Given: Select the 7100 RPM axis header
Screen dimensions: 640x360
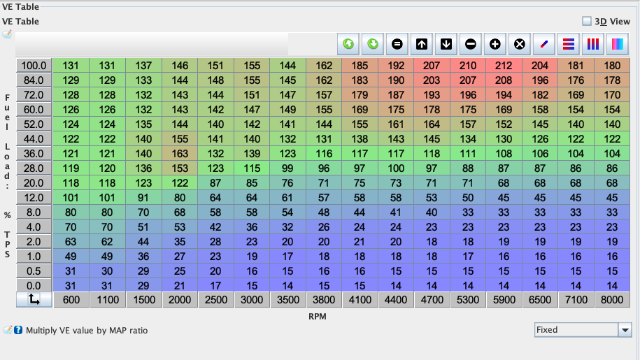Looking at the screenshot, I should pos(576,300).
